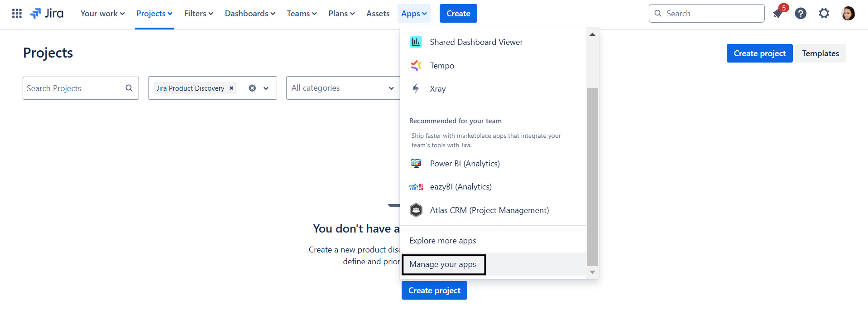Go to Assets
Image resolution: width=868 pixels, height=330 pixels.
click(x=378, y=14)
